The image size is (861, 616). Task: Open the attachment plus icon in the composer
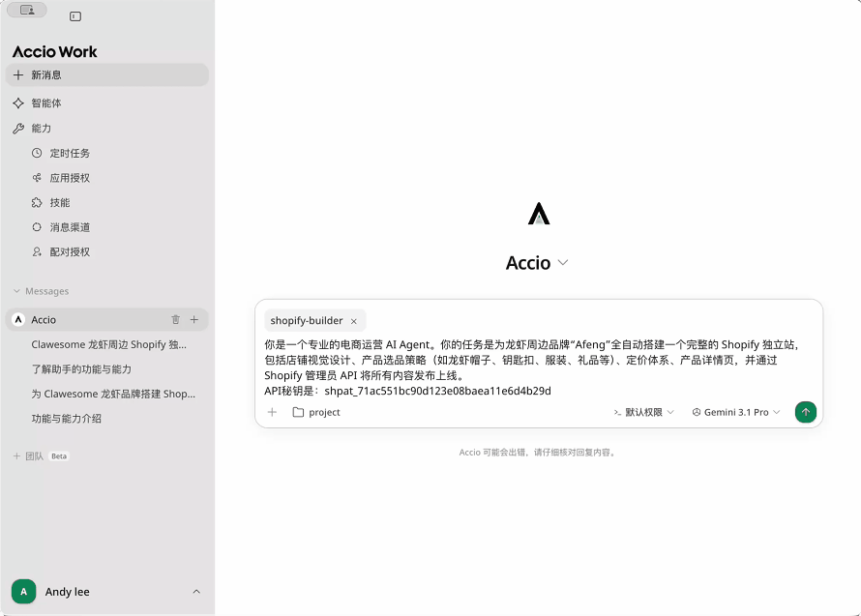[273, 412]
